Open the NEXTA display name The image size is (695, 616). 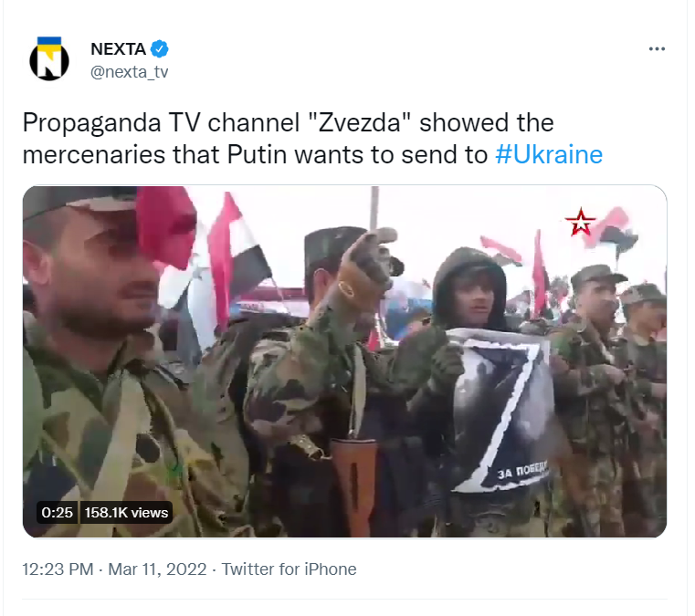pyautogui.click(x=119, y=48)
